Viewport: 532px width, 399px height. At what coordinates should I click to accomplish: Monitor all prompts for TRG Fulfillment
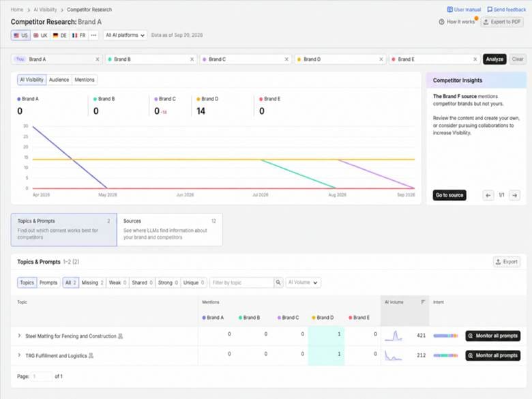coord(493,355)
